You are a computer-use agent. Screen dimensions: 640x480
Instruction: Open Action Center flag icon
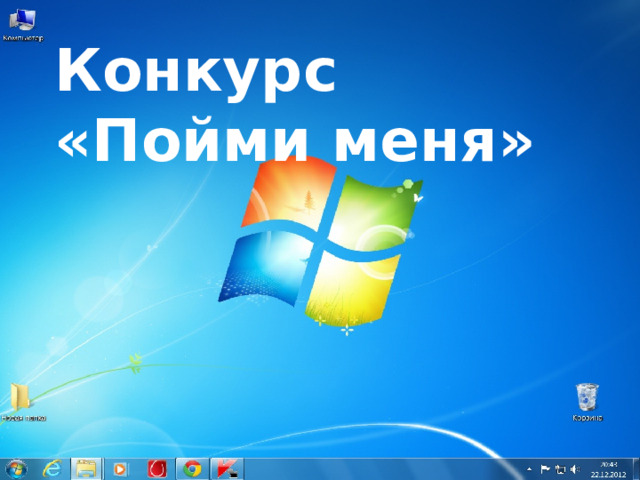[545, 469]
